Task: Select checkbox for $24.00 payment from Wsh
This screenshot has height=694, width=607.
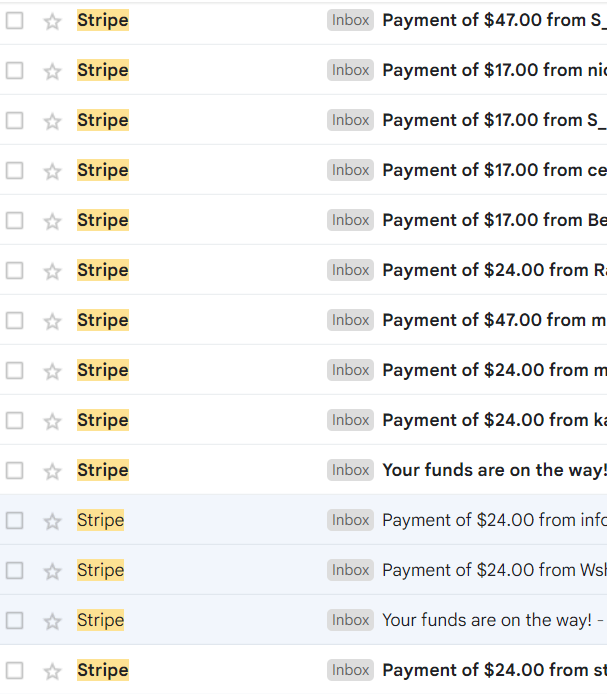Action: click(15, 571)
